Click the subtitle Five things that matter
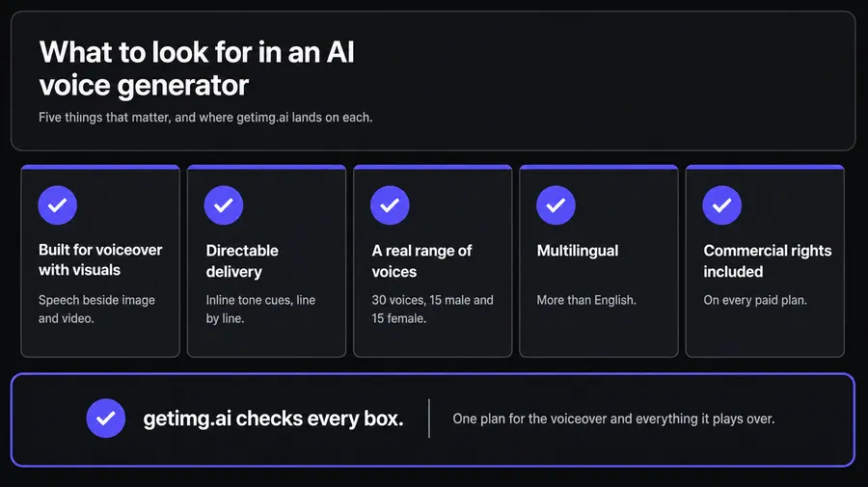The image size is (868, 487). [x=205, y=118]
